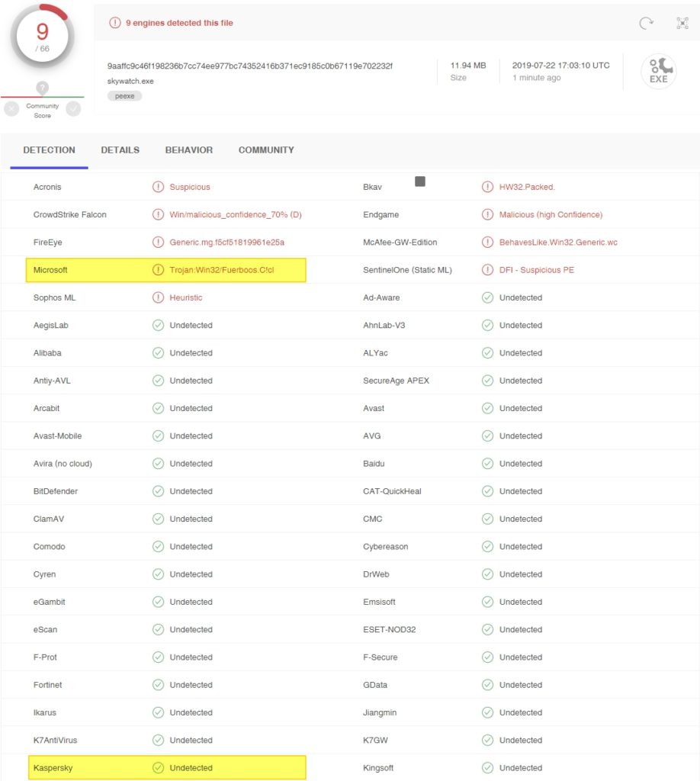Click the green check icon for ESET-NOD32
The width and height of the screenshot is (700, 781).
point(487,629)
